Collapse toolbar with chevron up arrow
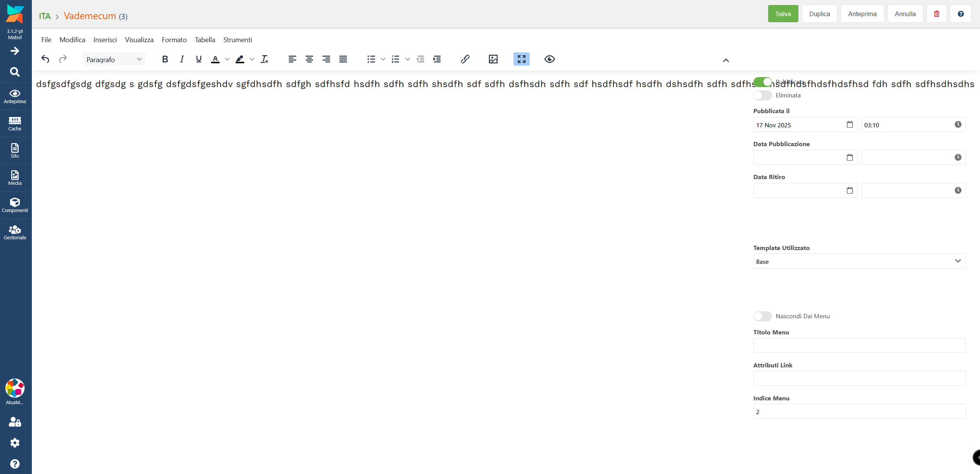This screenshot has width=980, height=474. [725, 60]
